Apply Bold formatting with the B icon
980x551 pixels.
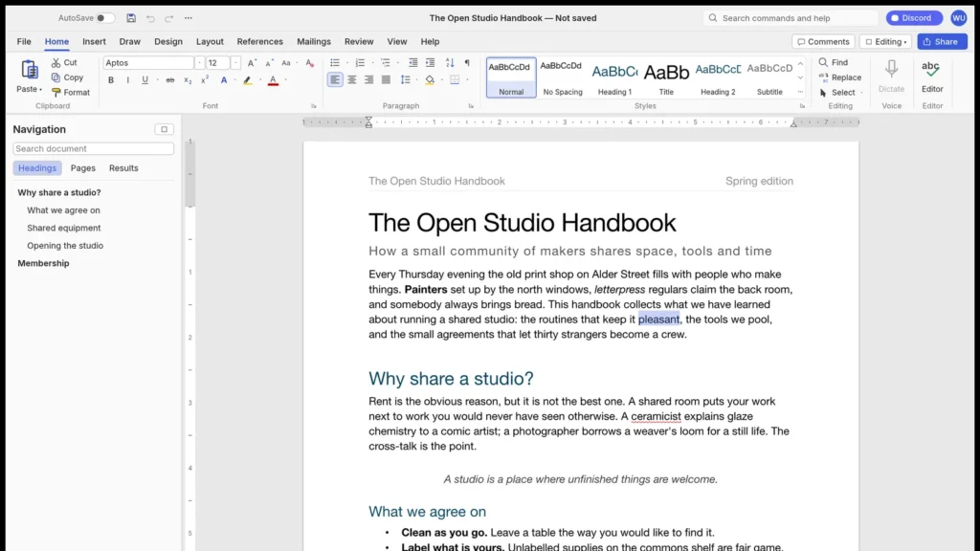click(111, 80)
